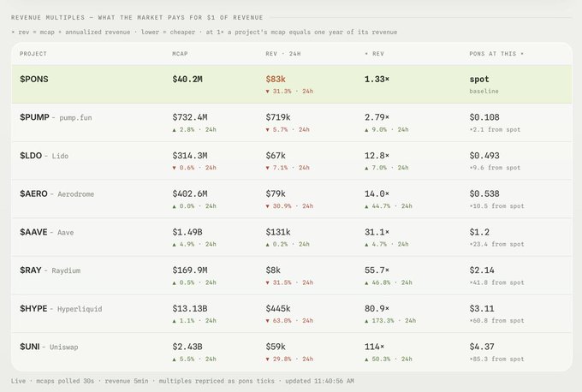The height and width of the screenshot is (392, 582).
Task: Sort by the MCAP column header
Action: (x=180, y=54)
